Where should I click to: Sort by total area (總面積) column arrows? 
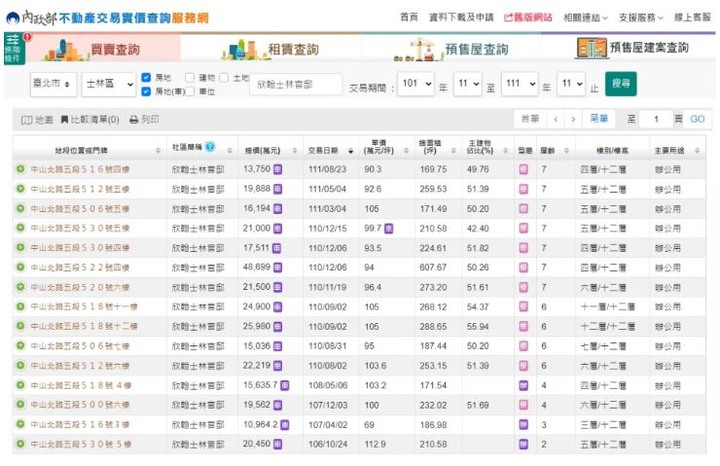click(453, 151)
